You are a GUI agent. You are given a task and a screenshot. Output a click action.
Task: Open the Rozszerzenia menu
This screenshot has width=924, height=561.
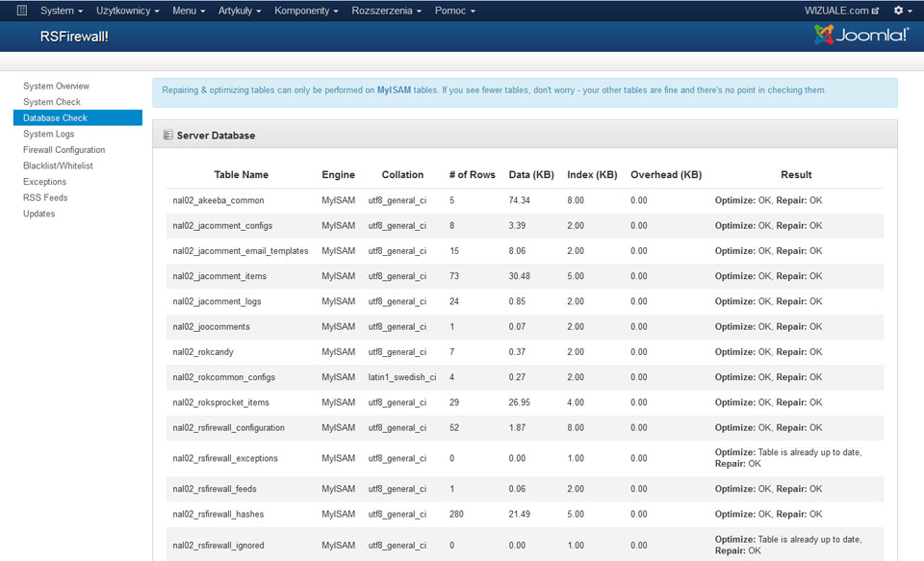(386, 11)
